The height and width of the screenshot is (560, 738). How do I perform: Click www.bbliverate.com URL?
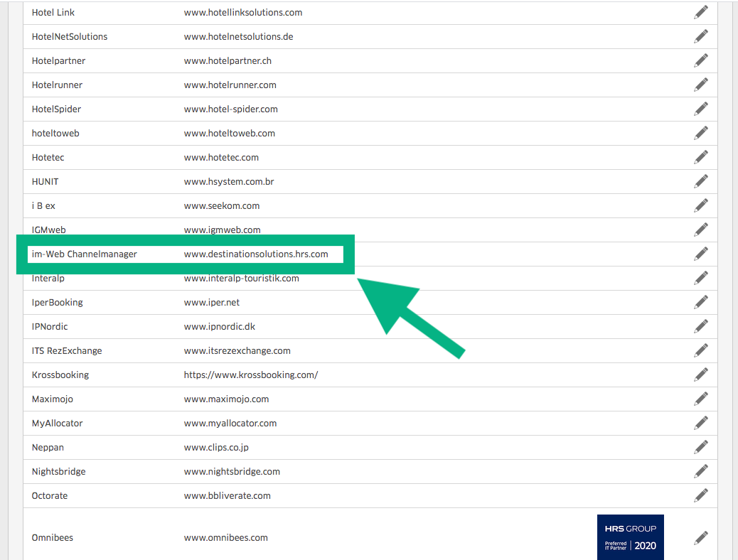(228, 495)
